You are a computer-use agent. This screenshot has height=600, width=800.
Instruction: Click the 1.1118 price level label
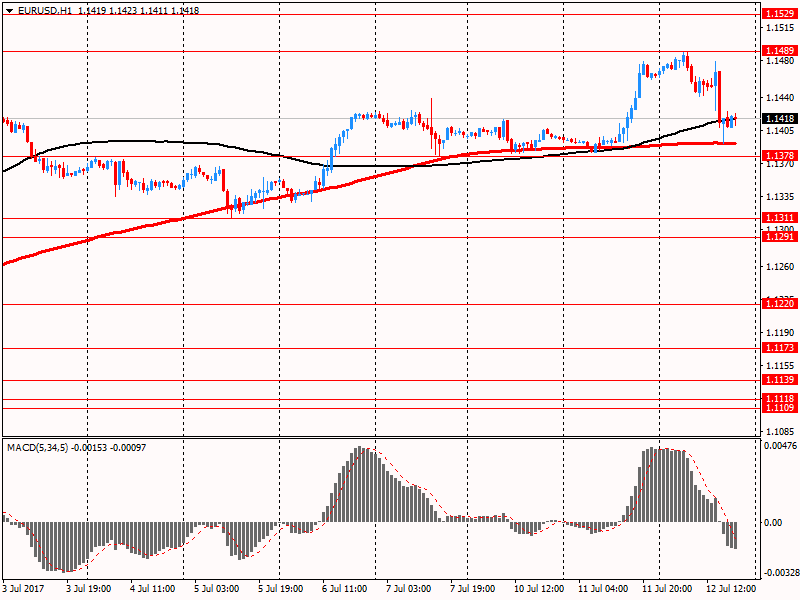[779, 399]
